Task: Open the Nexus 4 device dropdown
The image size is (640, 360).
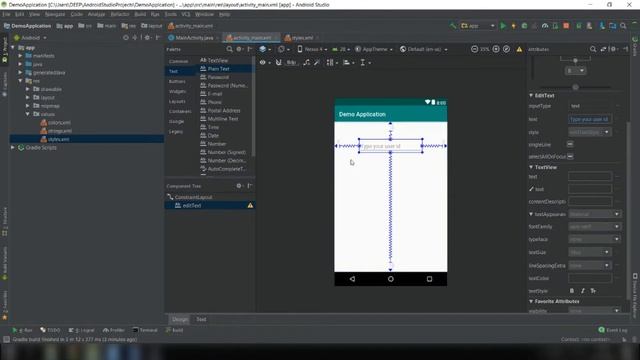Action: 312,49
